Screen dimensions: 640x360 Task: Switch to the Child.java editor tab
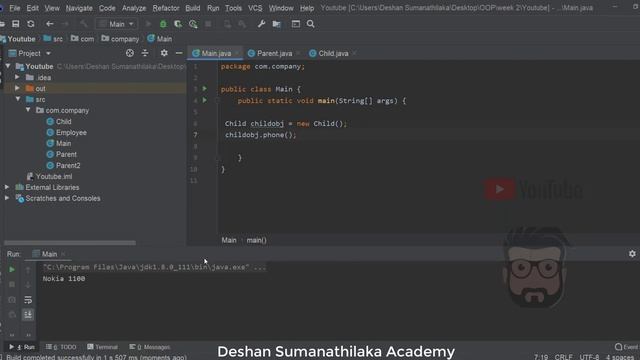coord(333,53)
